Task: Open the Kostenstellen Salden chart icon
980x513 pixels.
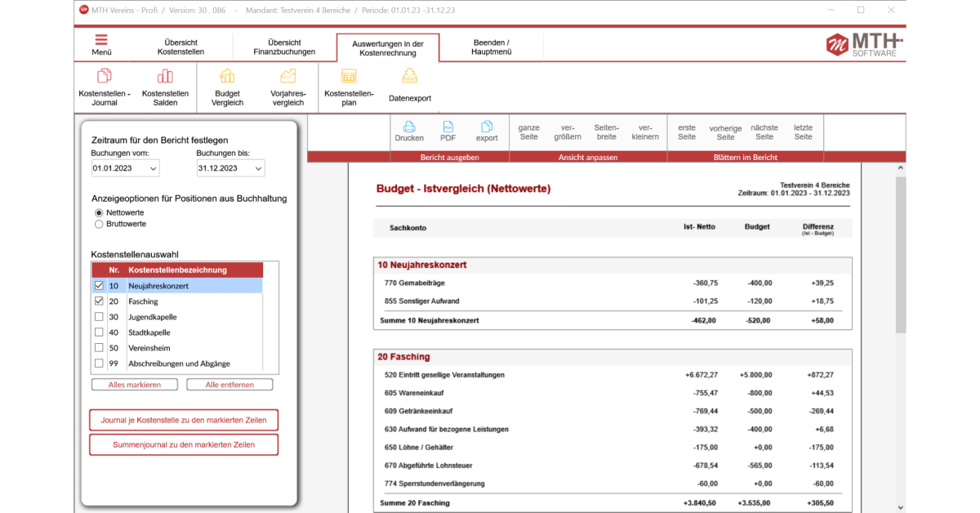Action: pos(165,76)
